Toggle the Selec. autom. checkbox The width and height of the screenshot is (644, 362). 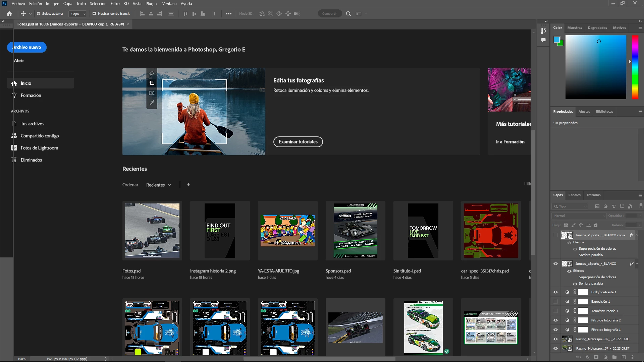(39, 14)
